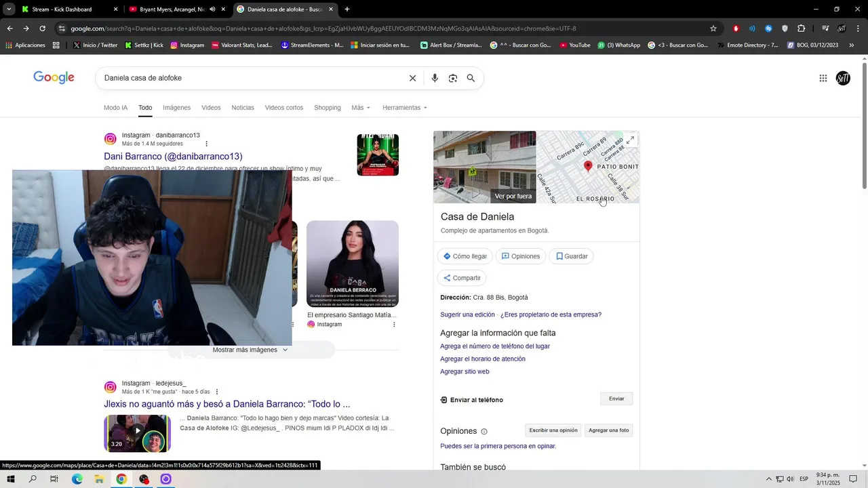Submit search with the magnifying glass icon
This screenshot has width=868, height=488.
click(x=471, y=78)
